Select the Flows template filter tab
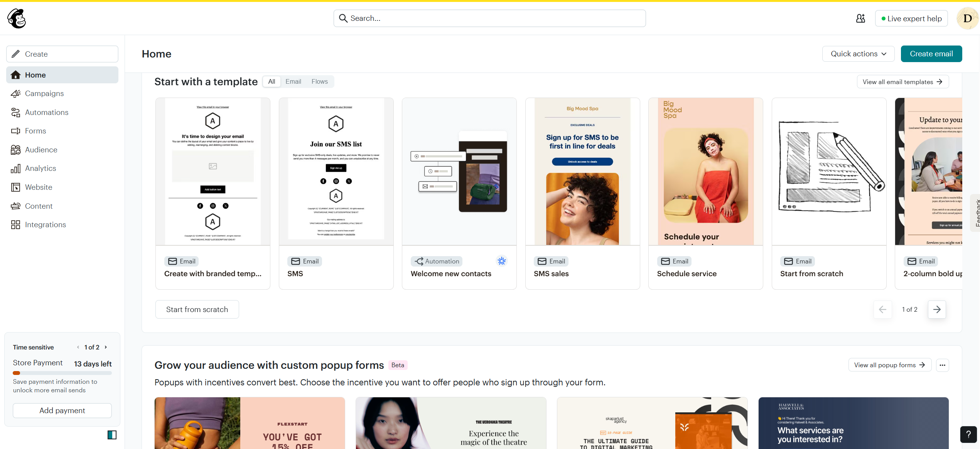This screenshot has height=449, width=980. point(320,81)
